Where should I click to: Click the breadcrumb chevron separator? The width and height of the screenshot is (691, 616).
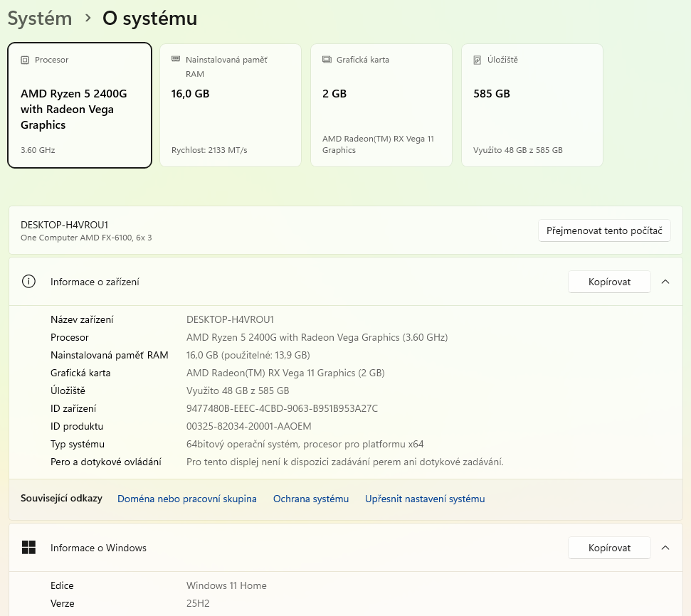point(88,18)
